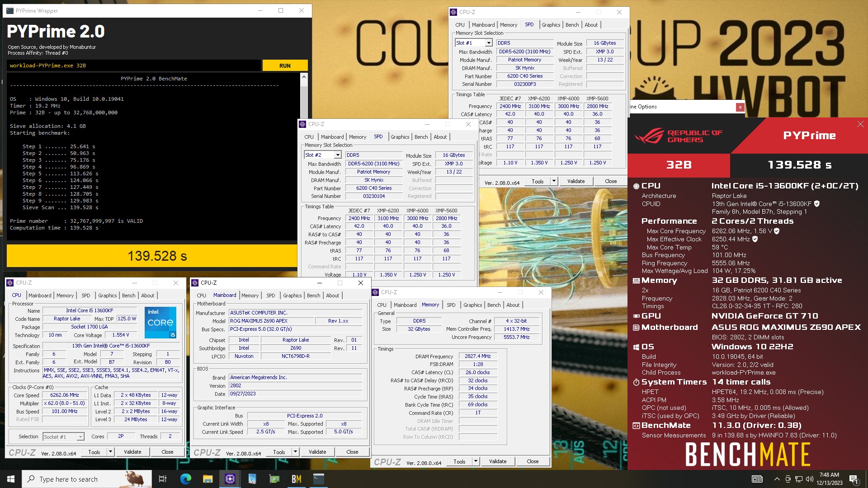Click the Memory section icon in BenchMate
The height and width of the screenshot is (488, 868).
pos(636,281)
